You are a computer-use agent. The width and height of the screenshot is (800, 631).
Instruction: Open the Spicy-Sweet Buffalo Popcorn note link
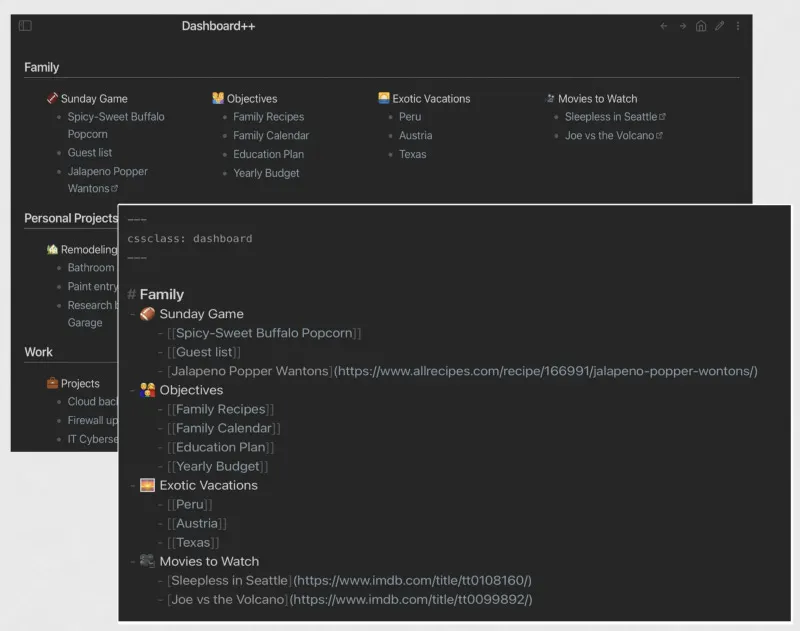tap(116, 125)
